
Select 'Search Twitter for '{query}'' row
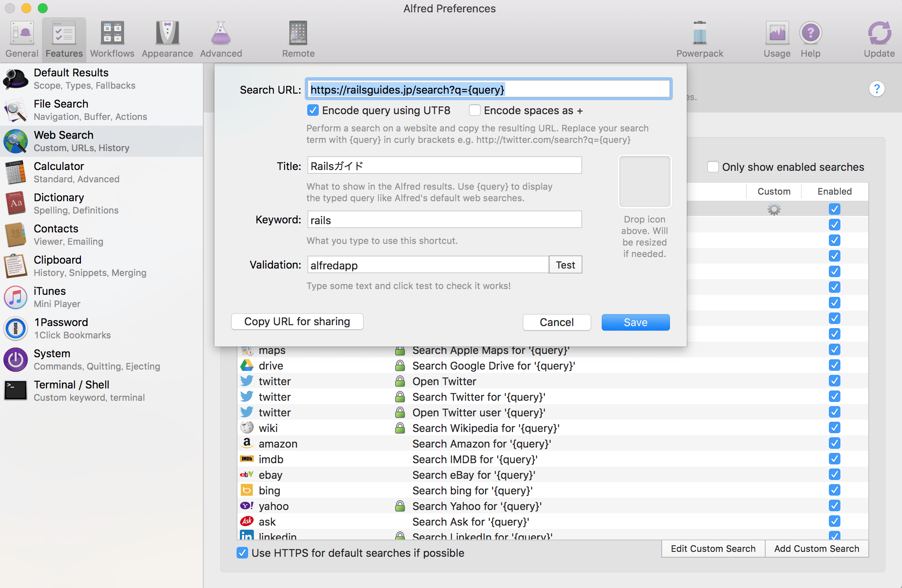553,397
